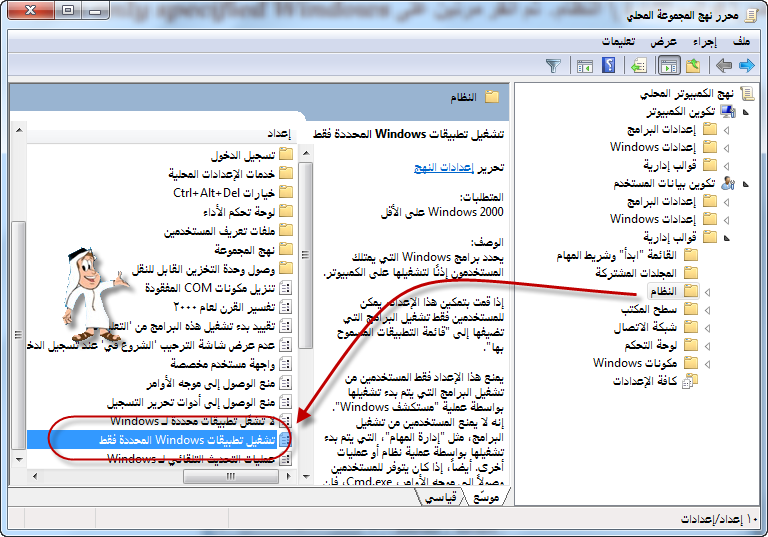Expand إعدادات البرامج under تكوين الكمبيوتر
Image resolution: width=768 pixels, height=537 pixels.
point(726,130)
